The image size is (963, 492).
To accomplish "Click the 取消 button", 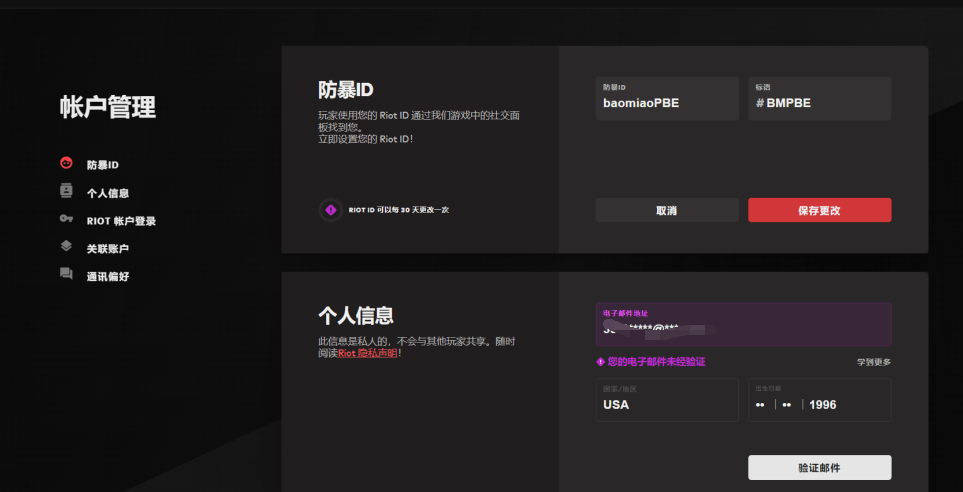I will pyautogui.click(x=667, y=210).
